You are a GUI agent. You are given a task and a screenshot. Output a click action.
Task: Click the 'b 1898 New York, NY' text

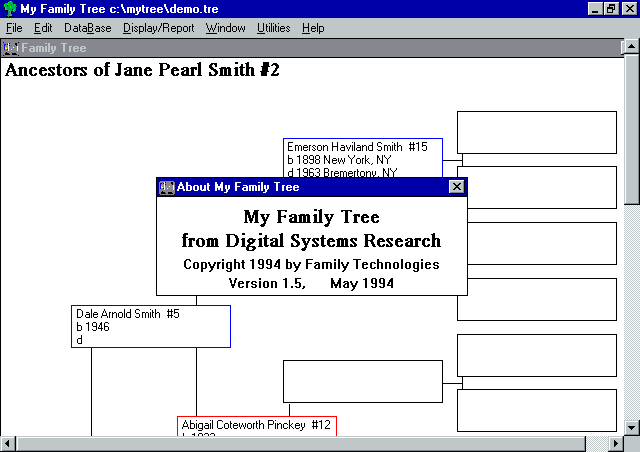point(339,160)
